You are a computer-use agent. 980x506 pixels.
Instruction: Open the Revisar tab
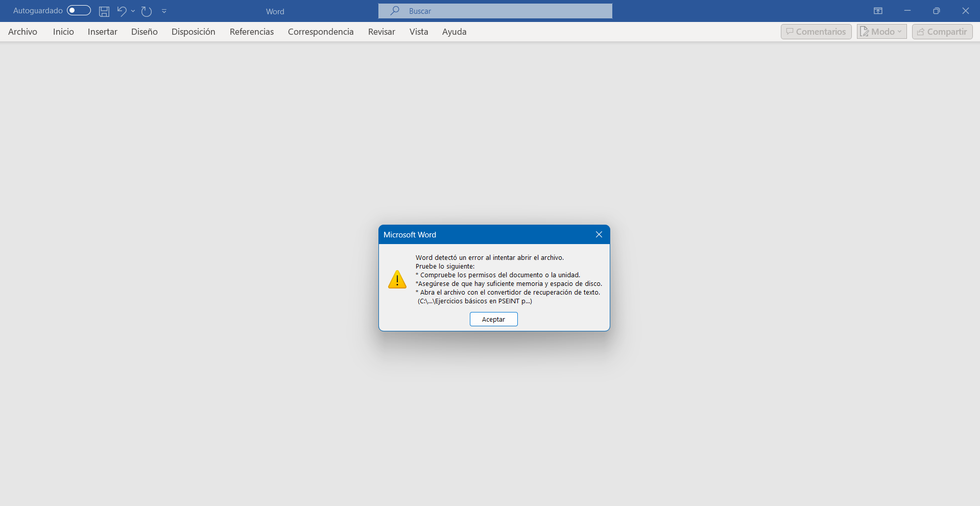point(381,32)
